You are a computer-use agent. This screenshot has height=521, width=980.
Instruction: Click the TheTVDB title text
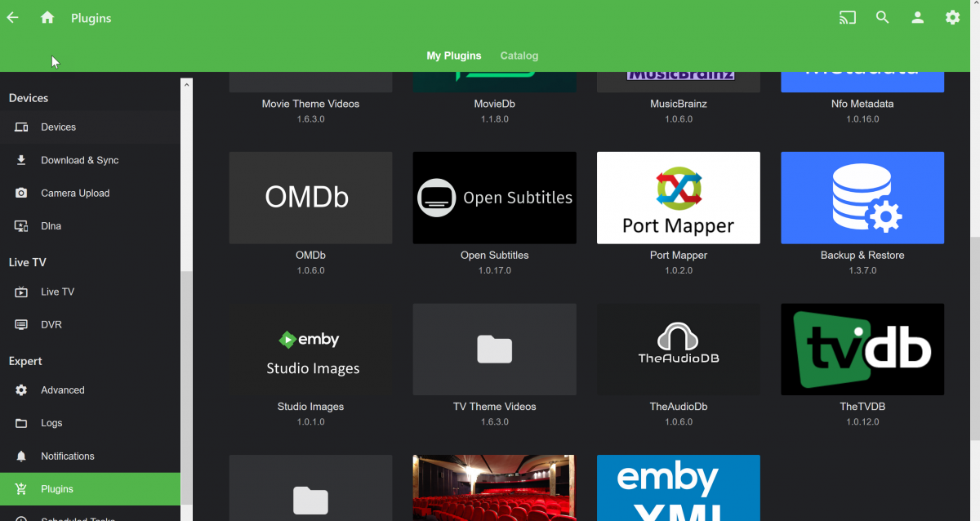point(862,407)
